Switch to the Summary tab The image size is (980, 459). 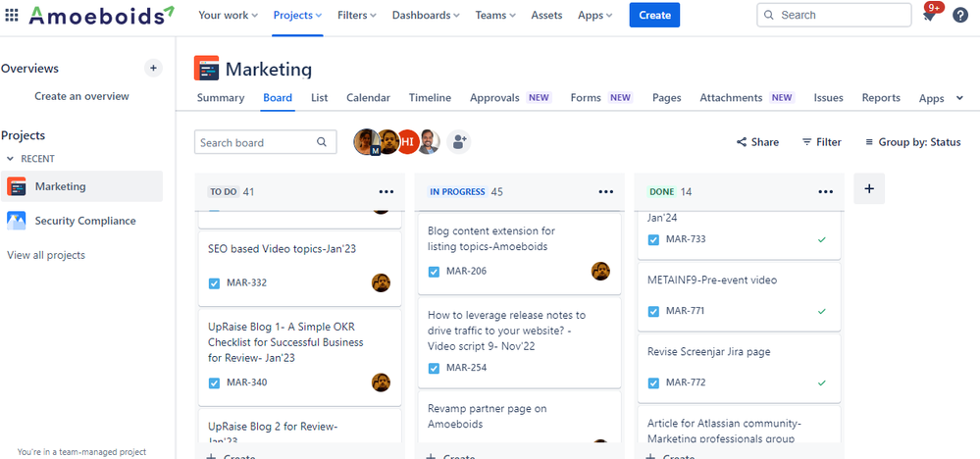221,97
